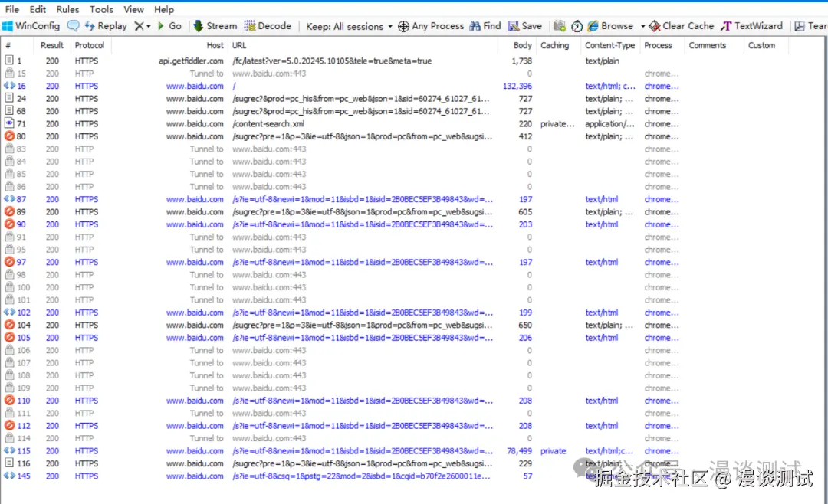Open the Edit menu
Image resolution: width=828 pixels, height=504 pixels.
38,9
